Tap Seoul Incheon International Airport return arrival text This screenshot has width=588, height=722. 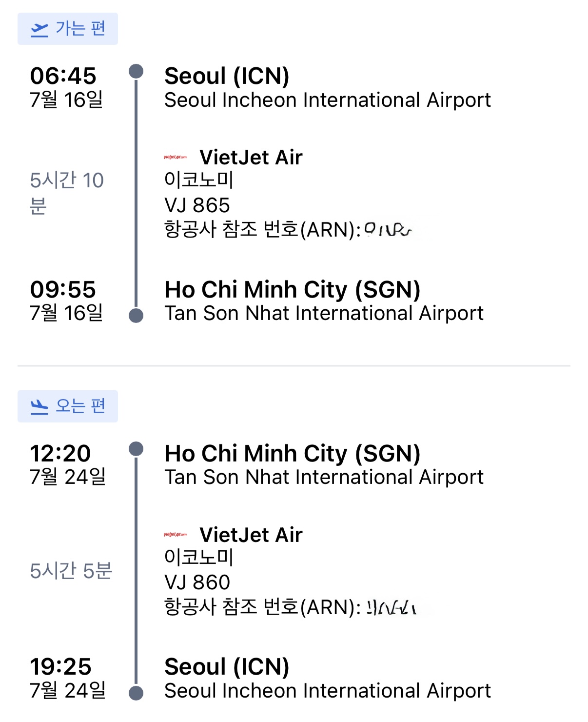pyautogui.click(x=327, y=691)
